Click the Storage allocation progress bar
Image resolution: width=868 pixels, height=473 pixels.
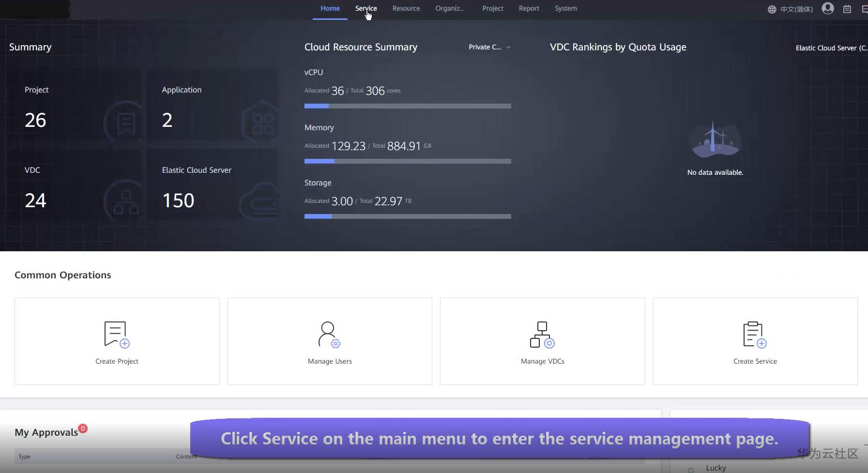coord(408,216)
